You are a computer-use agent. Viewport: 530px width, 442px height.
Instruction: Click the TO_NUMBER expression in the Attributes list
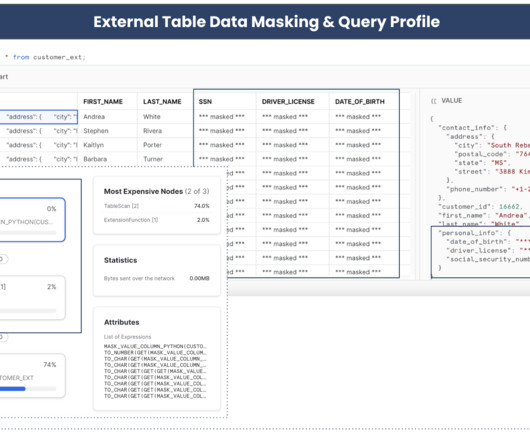155,352
